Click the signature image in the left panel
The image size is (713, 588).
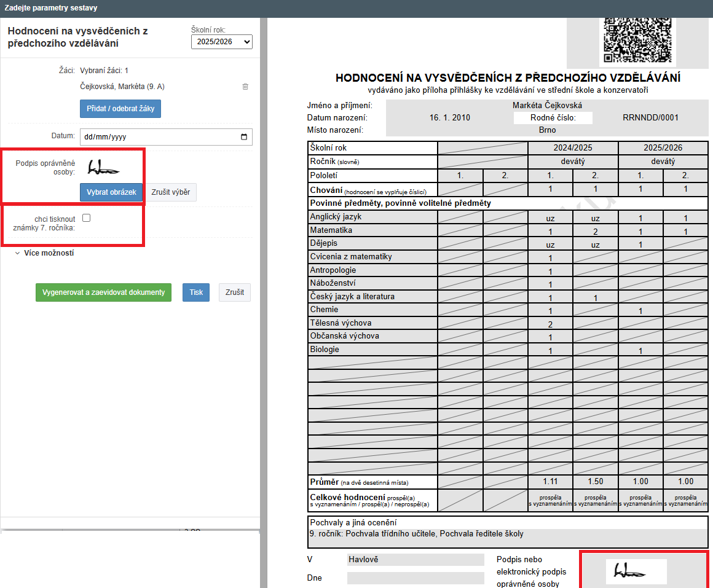tap(103, 167)
